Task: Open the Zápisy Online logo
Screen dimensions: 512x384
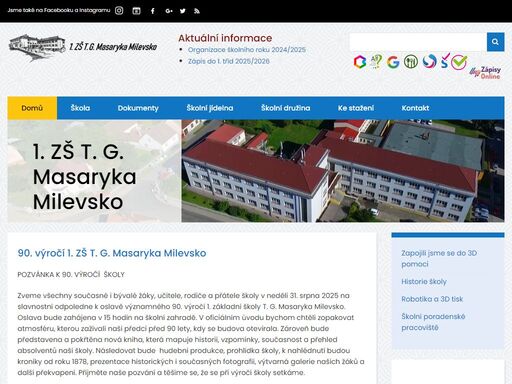Action: click(x=485, y=72)
